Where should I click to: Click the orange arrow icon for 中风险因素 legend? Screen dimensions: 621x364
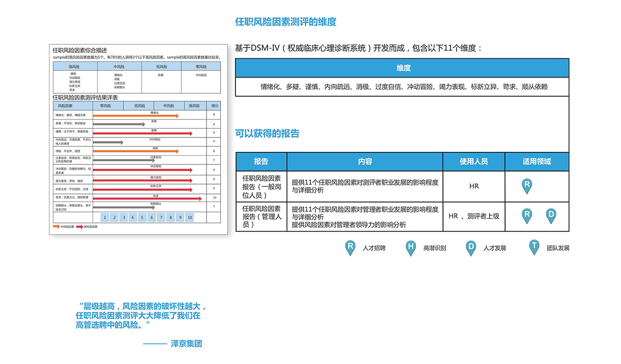56,226
